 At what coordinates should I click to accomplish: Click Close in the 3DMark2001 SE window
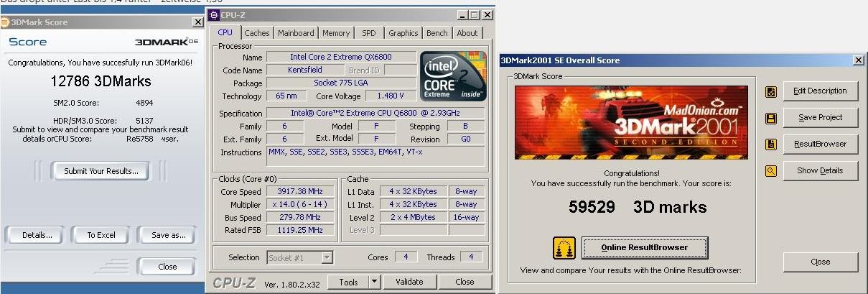tap(820, 262)
